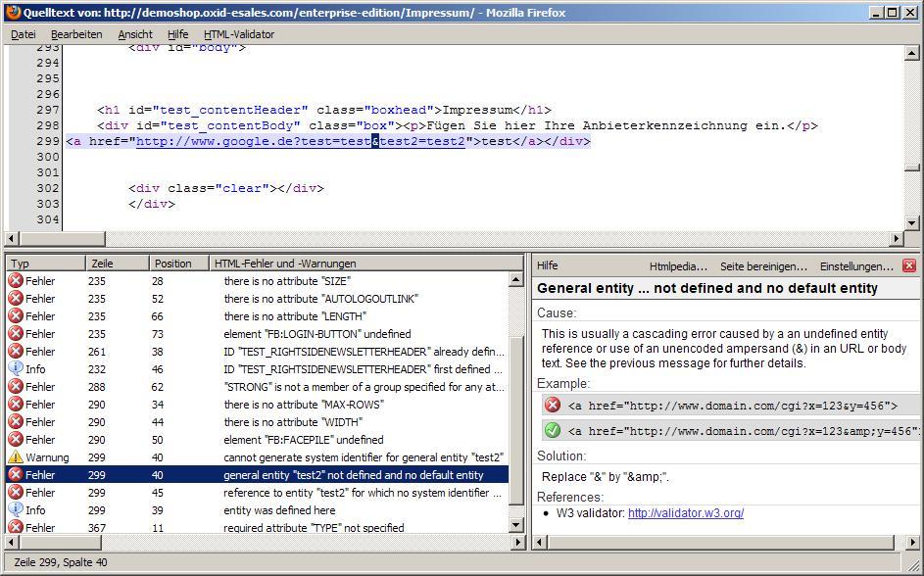The height and width of the screenshot is (576, 924).
Task: Click the Firefox icon in the title bar
Action: point(12,12)
